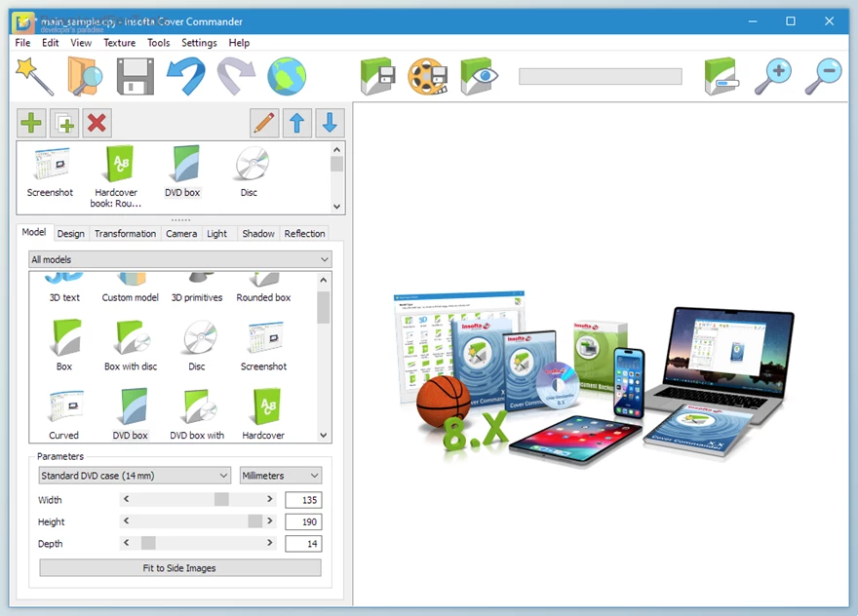Choose the Hardcover book model
Image resolution: width=858 pixels, height=616 pixels.
(x=263, y=414)
